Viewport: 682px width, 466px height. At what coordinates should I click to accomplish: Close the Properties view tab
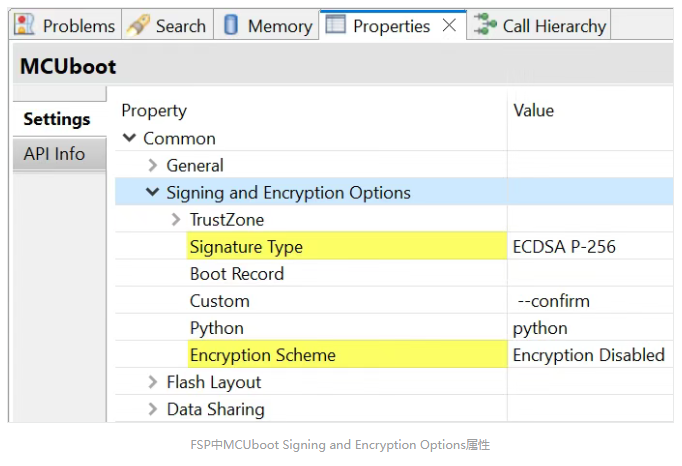(x=449, y=25)
